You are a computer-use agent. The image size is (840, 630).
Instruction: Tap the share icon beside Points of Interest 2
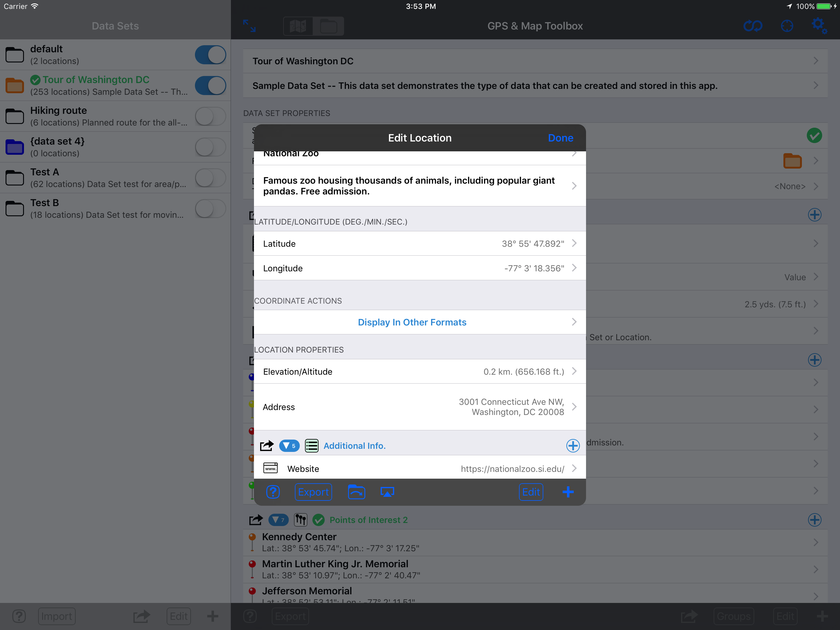(256, 520)
